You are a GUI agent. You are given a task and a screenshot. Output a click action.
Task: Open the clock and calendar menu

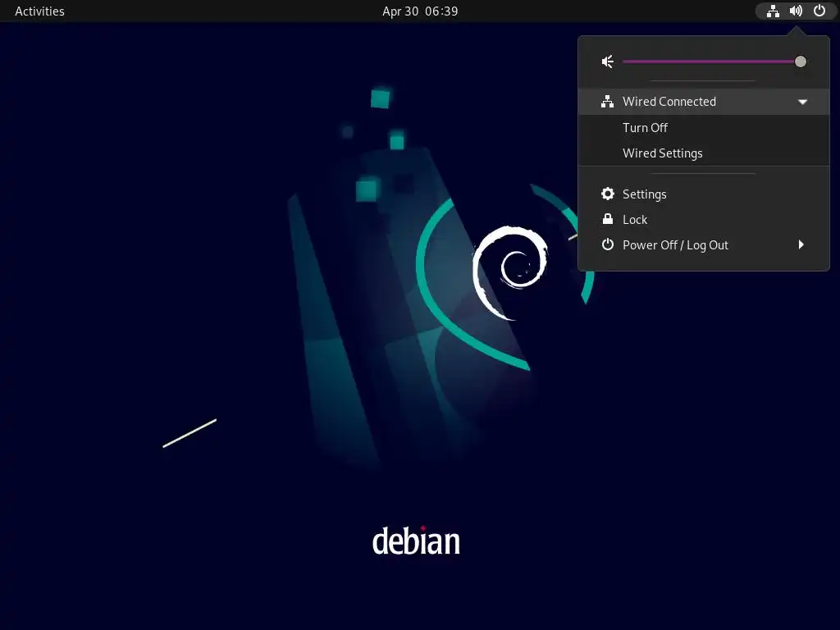[420, 11]
